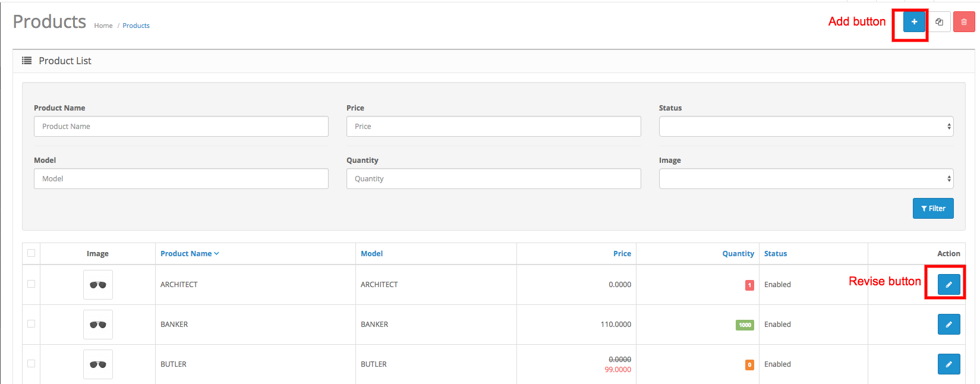
Task: Click into the Product Name filter field
Action: (x=181, y=127)
